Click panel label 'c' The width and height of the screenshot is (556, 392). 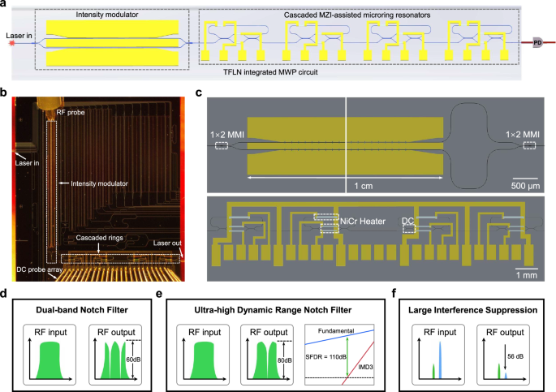pos(199,93)
